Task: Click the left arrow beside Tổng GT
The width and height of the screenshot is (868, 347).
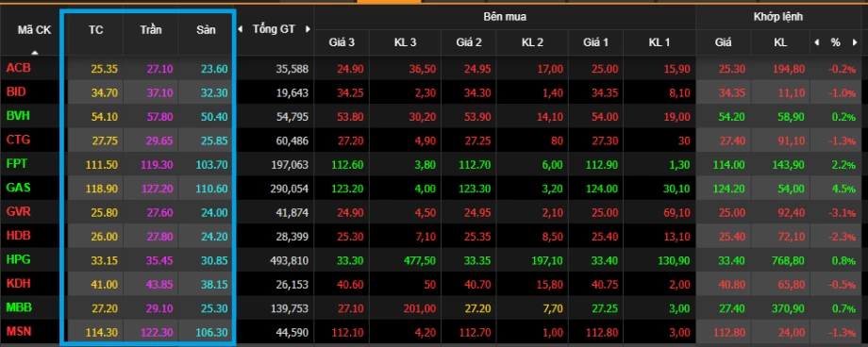Action: [241, 29]
